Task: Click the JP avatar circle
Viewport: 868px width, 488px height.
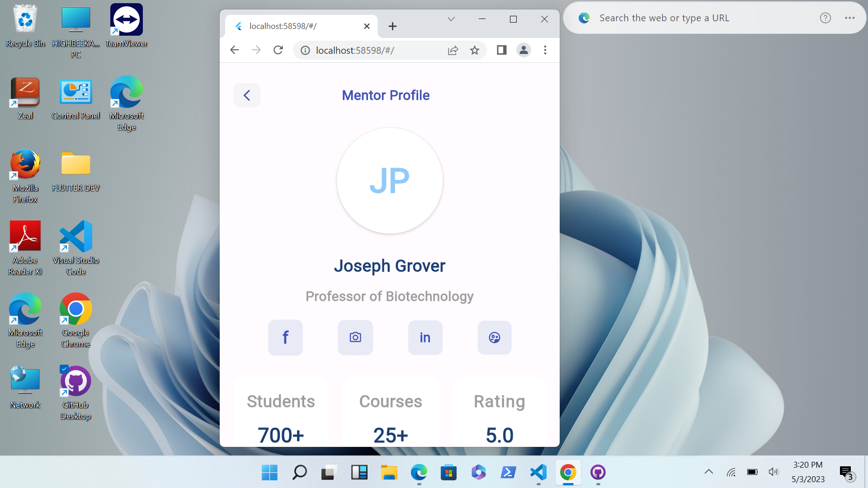Action: point(390,181)
